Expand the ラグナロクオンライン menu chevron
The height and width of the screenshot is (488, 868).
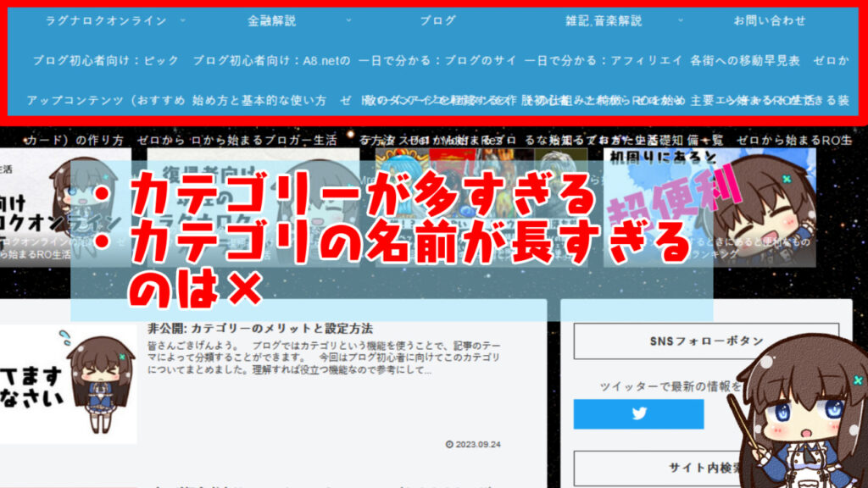(183, 21)
